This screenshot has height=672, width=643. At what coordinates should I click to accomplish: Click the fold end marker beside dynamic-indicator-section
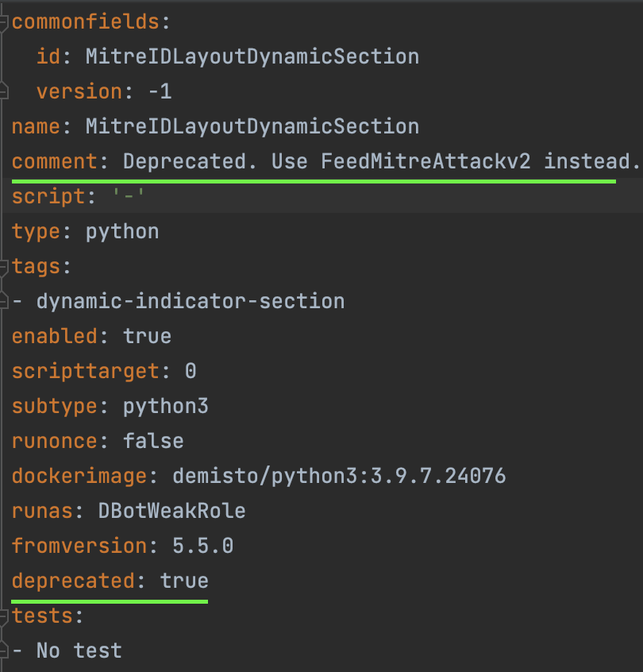pos(6,302)
